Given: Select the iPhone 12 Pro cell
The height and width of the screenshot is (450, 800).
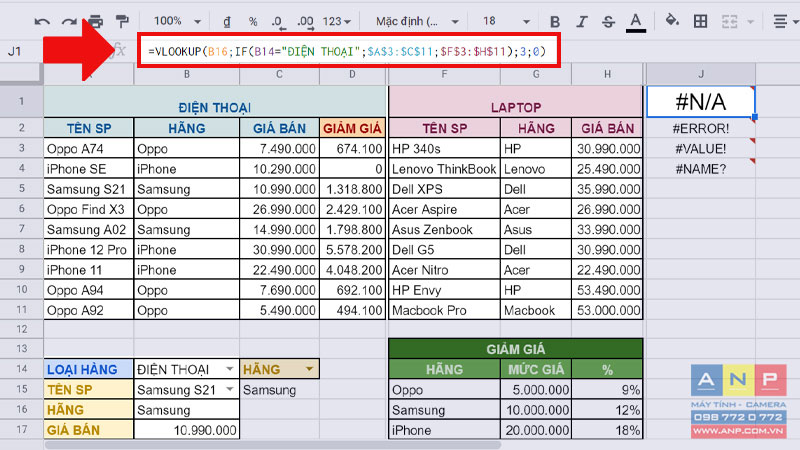Looking at the screenshot, I should click(x=89, y=249).
